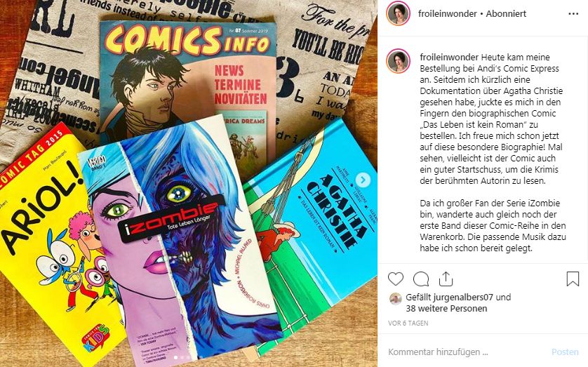Select the first carousel dot indicator
This screenshot has width=588, height=367.
(x=175, y=358)
